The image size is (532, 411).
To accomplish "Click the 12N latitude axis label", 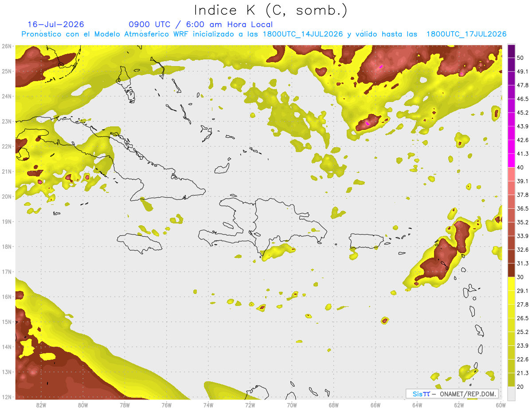I will pos(7,397).
